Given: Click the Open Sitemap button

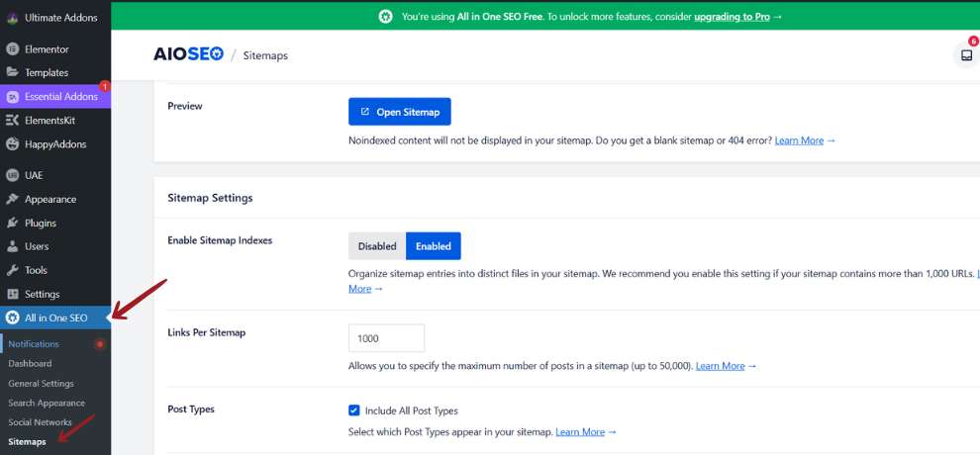Looking at the screenshot, I should pyautogui.click(x=399, y=112).
